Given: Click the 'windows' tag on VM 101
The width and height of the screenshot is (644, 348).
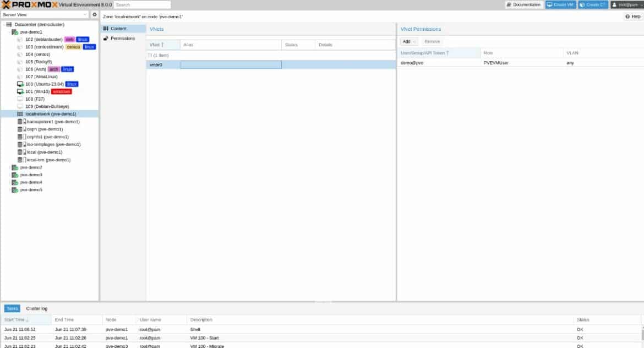Looking at the screenshot, I should [x=62, y=91].
